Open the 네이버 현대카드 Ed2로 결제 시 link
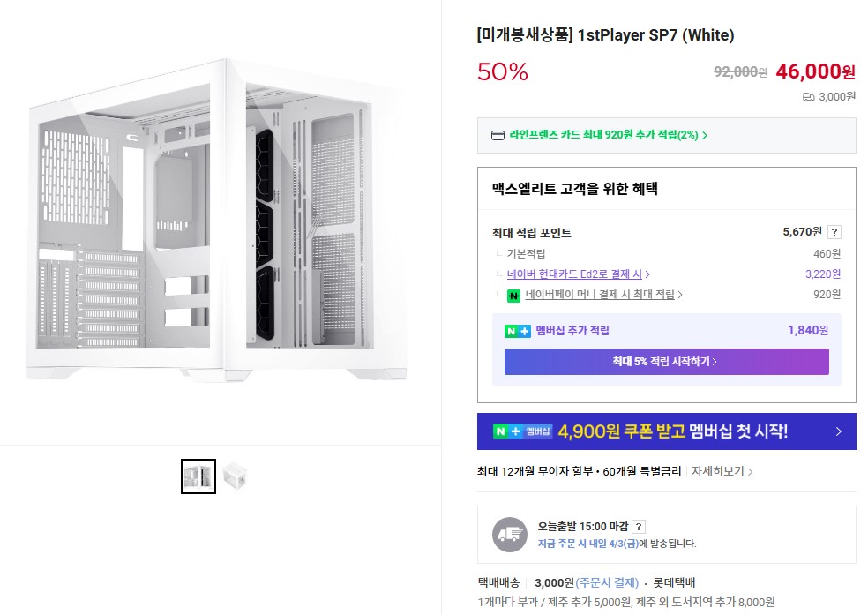868x615 pixels. pyautogui.click(x=578, y=274)
